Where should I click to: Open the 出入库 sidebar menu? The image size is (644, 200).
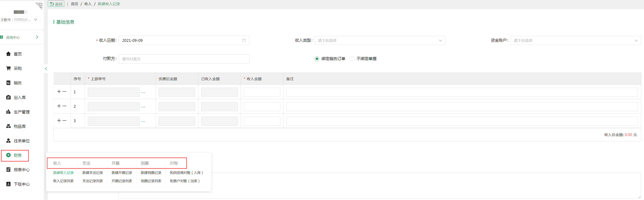click(x=19, y=98)
